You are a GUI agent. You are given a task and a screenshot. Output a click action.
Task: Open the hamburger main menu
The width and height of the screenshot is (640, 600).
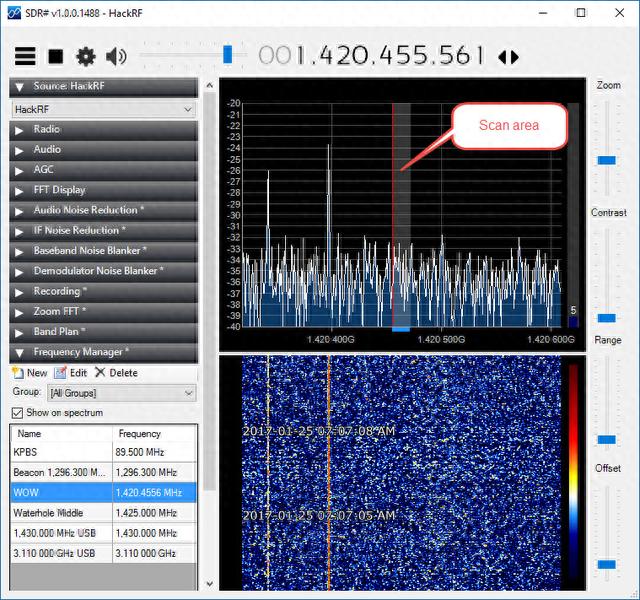[x=25, y=57]
